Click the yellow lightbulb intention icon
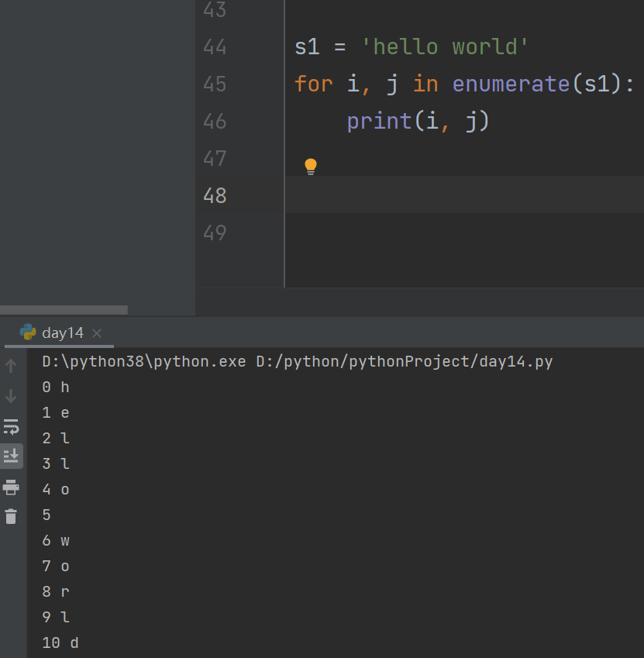The height and width of the screenshot is (658, 644). (x=311, y=166)
